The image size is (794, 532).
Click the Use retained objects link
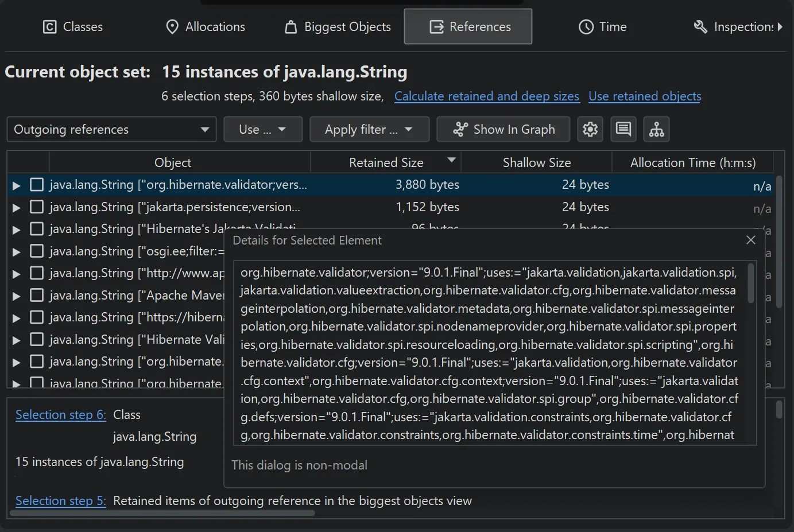point(644,96)
